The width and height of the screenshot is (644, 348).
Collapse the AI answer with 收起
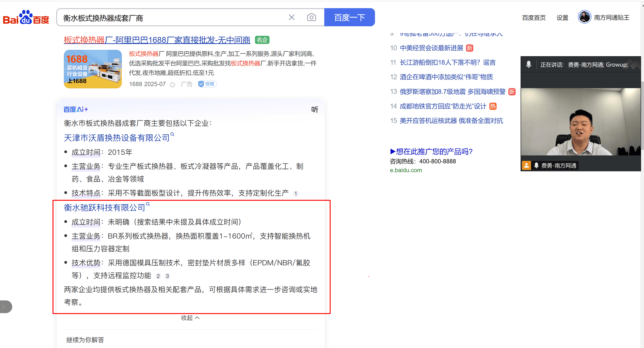click(x=190, y=318)
